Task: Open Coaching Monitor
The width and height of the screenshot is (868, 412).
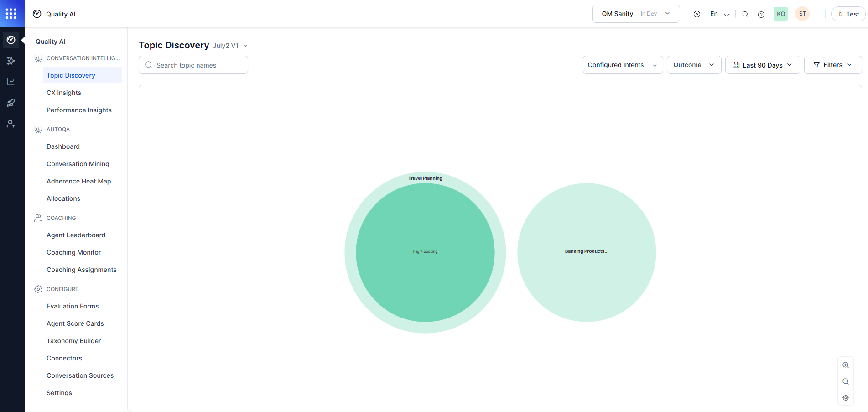Action: pyautogui.click(x=73, y=252)
